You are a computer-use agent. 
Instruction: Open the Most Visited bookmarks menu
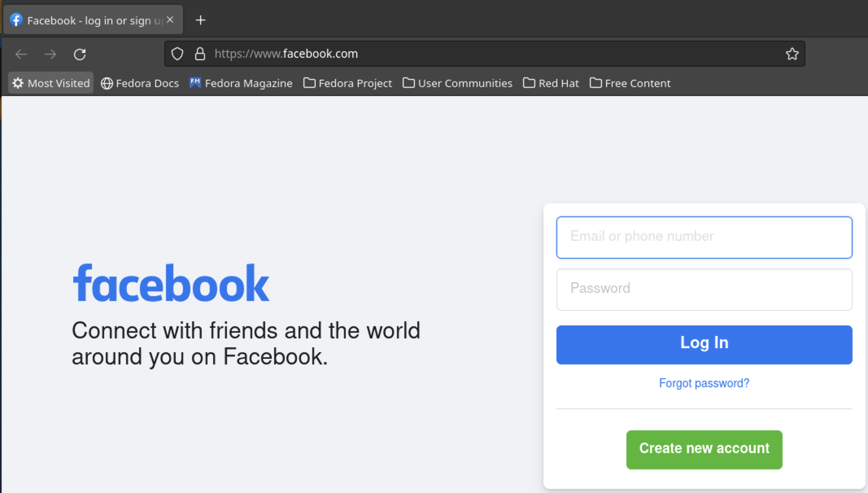[x=51, y=83]
